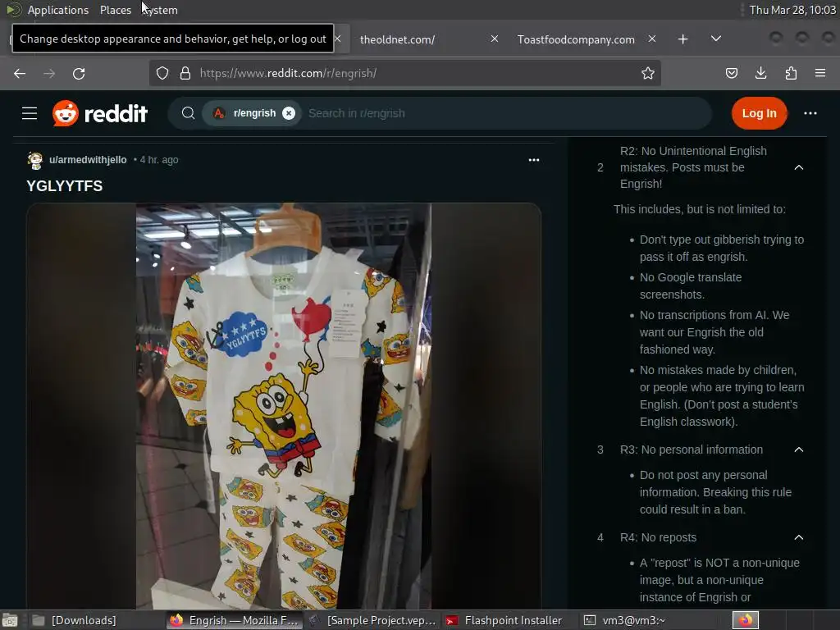This screenshot has width=840, height=630.
Task: Click the Firefox icon in the bottom panel tray
Action: click(745, 620)
